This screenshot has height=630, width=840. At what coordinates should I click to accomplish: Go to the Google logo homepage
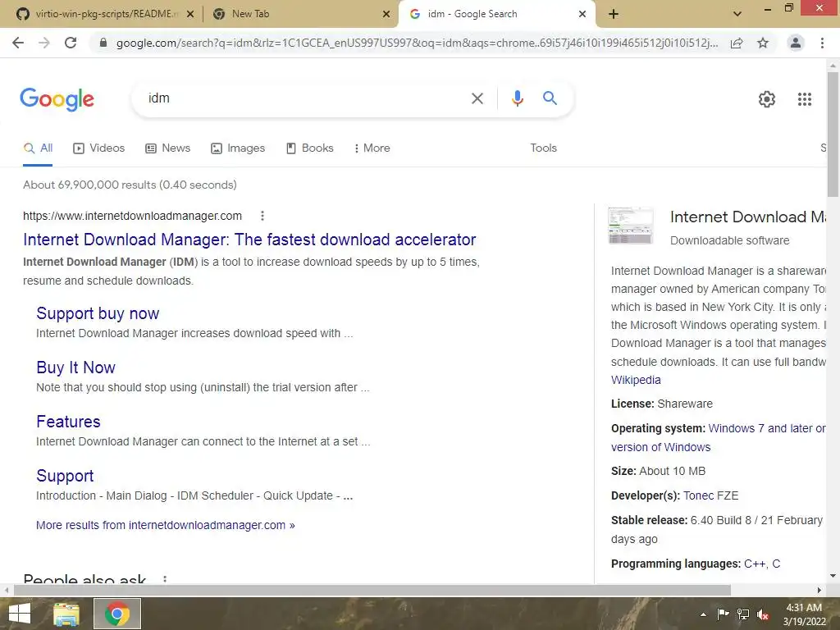(x=57, y=99)
